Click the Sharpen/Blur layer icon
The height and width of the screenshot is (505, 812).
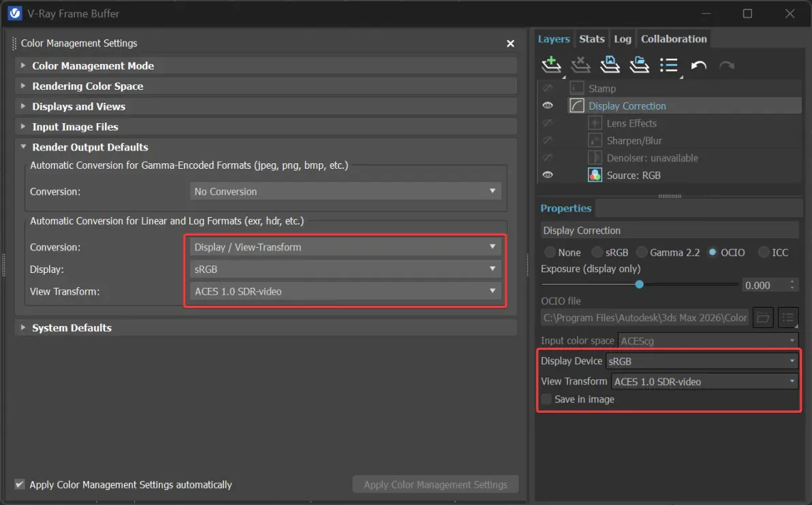(595, 140)
